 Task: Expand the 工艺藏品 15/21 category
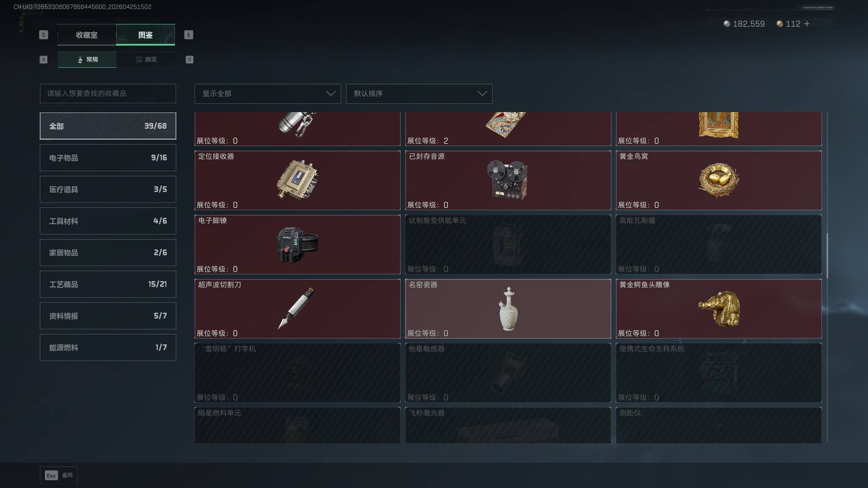tap(108, 284)
